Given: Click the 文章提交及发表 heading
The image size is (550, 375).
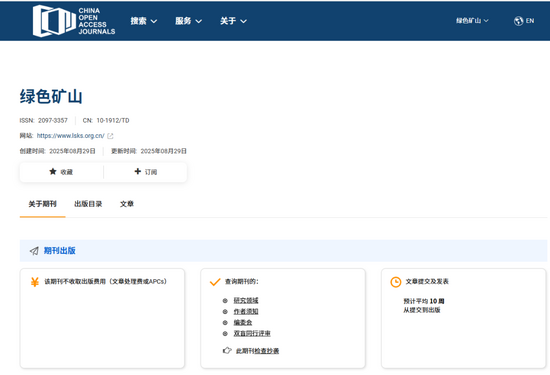Looking at the screenshot, I should coord(427,281).
